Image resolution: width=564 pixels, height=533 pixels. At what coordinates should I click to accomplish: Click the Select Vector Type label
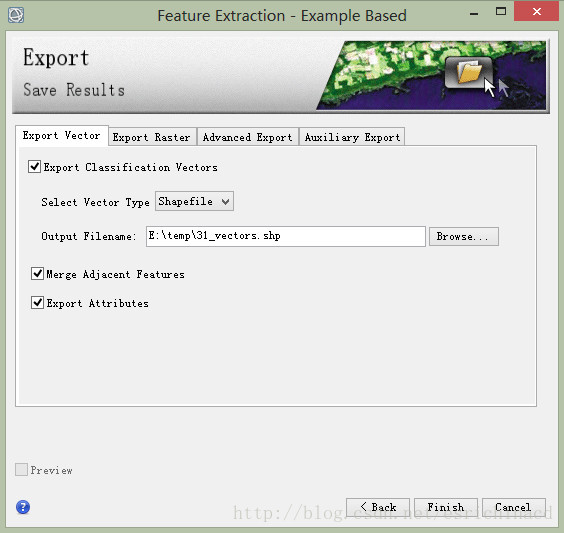(x=95, y=202)
